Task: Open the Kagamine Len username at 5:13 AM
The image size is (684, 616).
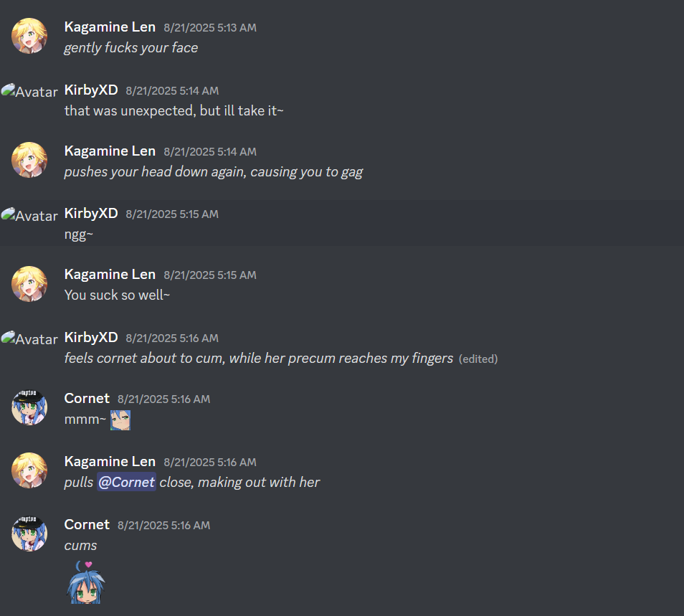Action: [110, 27]
